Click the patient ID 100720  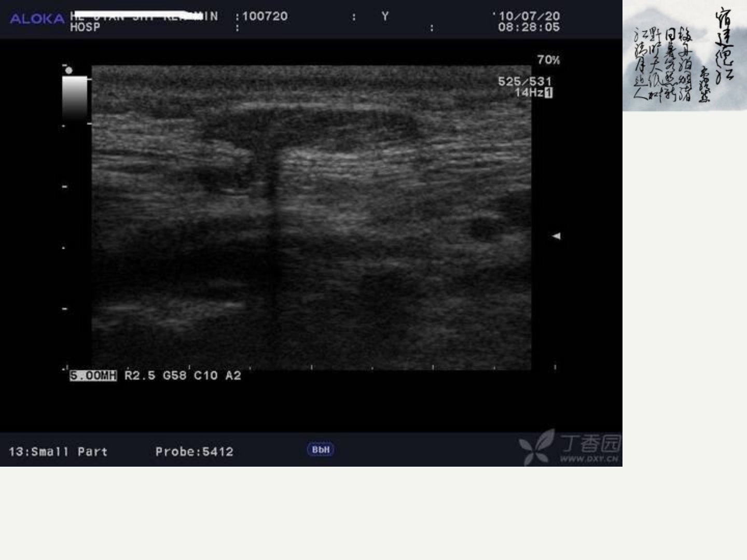pos(265,16)
